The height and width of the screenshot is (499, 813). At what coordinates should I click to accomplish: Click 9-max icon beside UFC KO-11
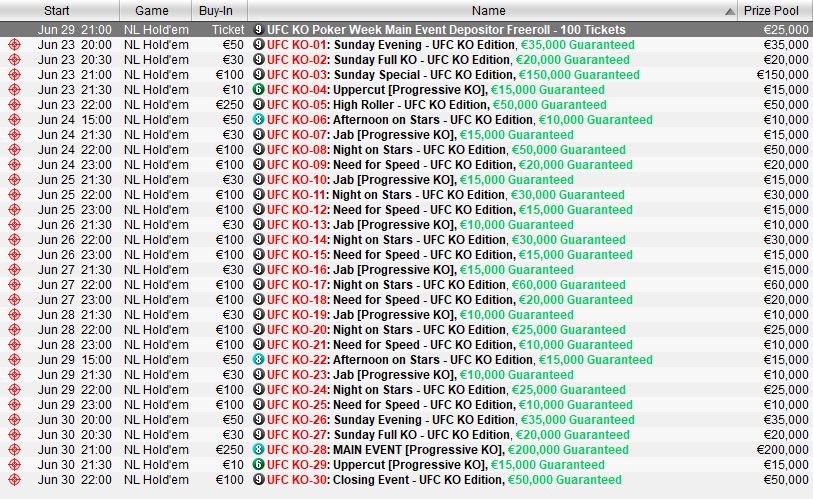tap(258, 195)
